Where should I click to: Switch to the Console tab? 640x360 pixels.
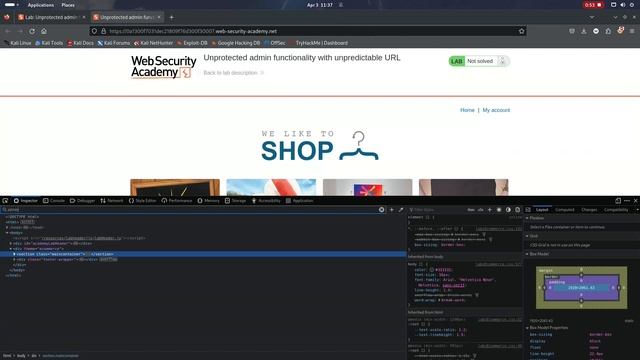click(54, 200)
